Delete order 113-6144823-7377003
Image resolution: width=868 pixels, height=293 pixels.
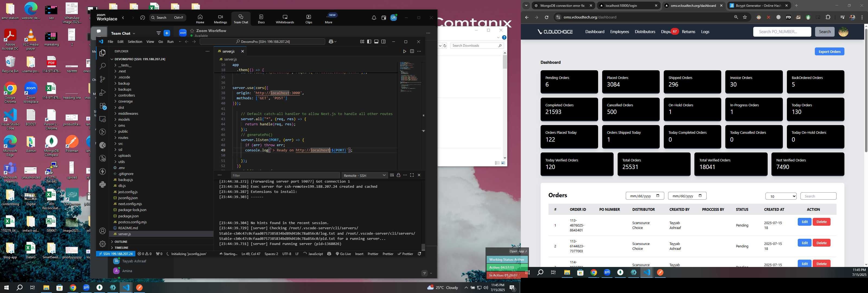[821, 243]
